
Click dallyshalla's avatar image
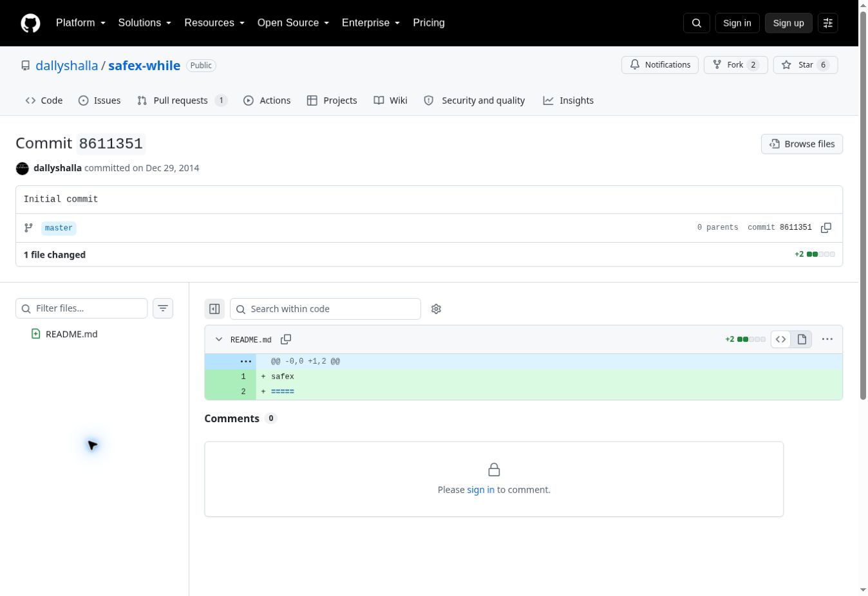click(x=23, y=168)
